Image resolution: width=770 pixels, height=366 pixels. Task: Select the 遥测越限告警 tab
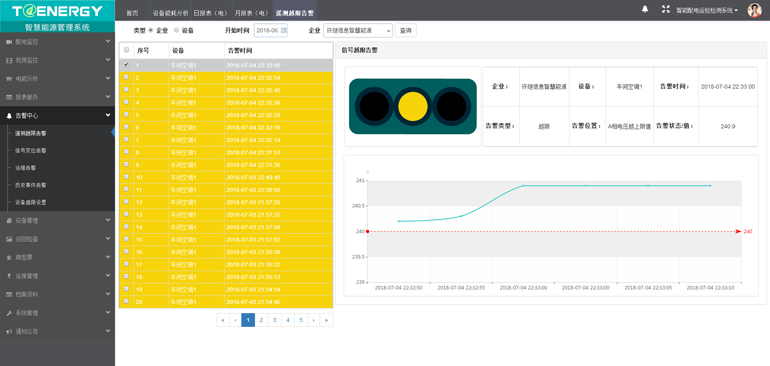(x=295, y=13)
